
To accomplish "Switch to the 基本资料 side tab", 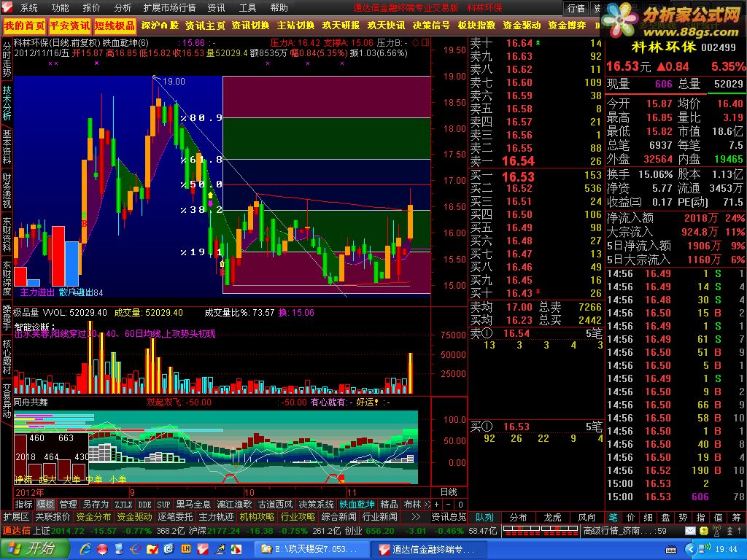I will [7, 147].
